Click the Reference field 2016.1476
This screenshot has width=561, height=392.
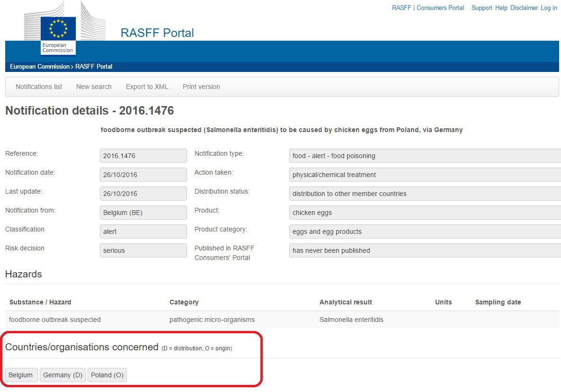143,156
